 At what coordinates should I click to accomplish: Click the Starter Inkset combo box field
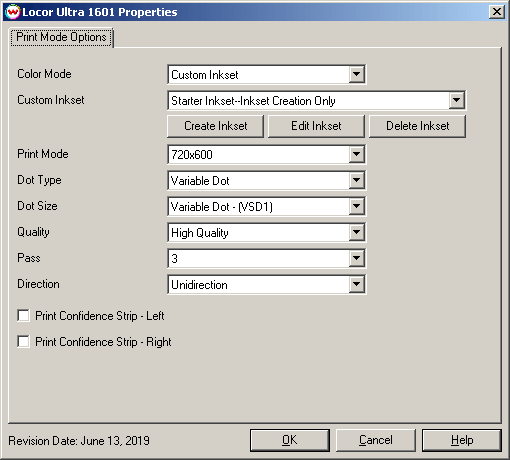(309, 100)
